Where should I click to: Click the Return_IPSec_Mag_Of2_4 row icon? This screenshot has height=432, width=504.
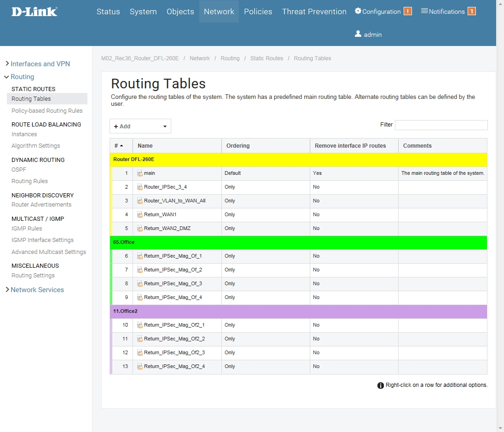click(x=140, y=367)
